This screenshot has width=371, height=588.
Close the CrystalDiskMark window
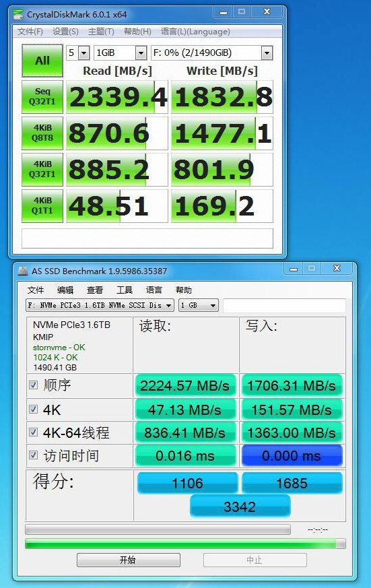pyautogui.click(x=267, y=12)
